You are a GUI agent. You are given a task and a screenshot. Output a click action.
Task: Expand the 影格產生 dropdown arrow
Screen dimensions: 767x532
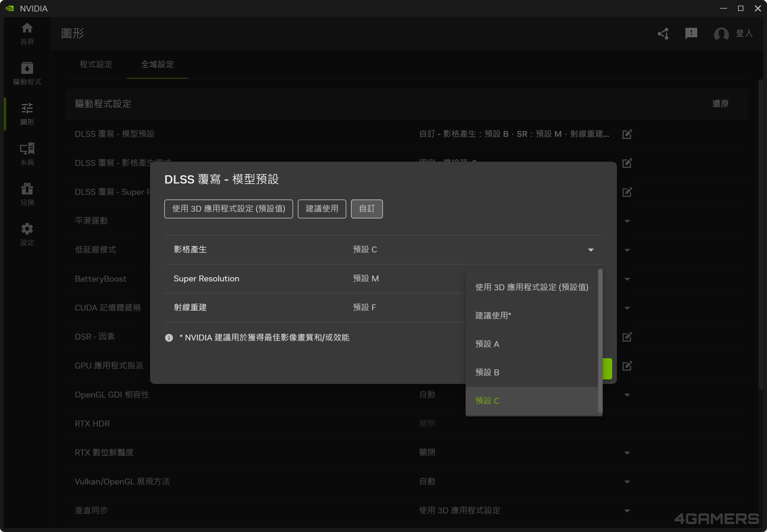click(x=591, y=250)
